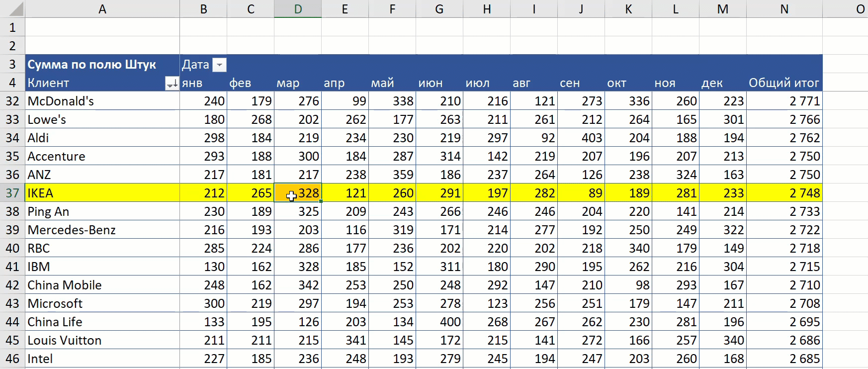Screen dimensions: 868x369
Task: Click the 'фев' month header
Action: point(251,83)
